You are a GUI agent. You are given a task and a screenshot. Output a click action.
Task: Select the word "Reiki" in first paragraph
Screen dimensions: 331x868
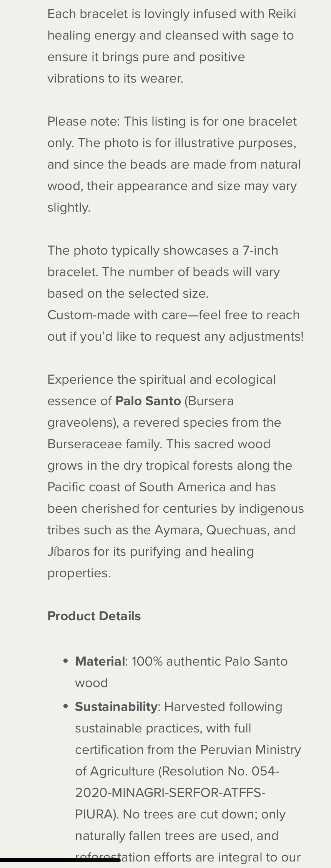tap(282, 14)
